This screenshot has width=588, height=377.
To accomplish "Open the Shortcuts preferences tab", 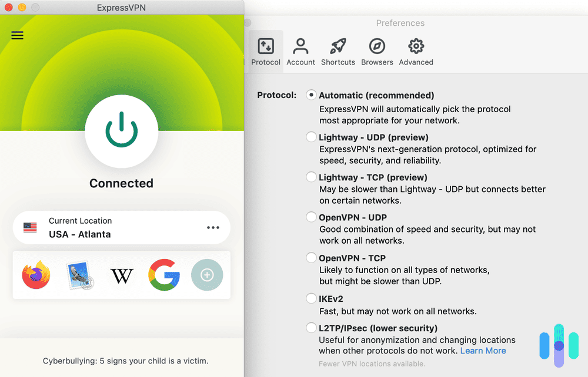I will [338, 51].
